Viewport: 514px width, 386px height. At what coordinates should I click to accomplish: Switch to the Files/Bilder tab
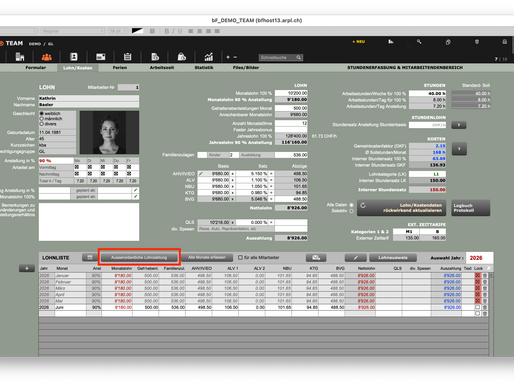coord(246,68)
